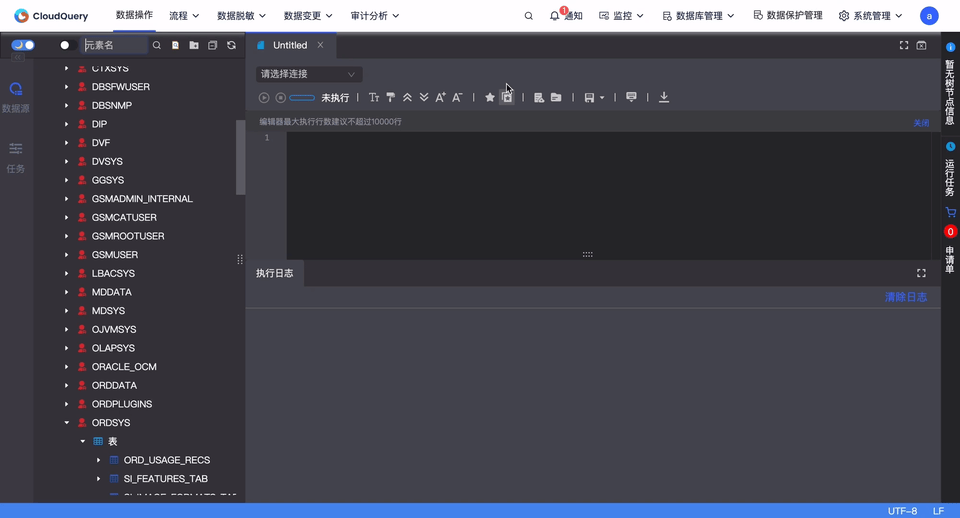Click the LF line ending indicator
The width and height of the screenshot is (960, 518).
(938, 511)
